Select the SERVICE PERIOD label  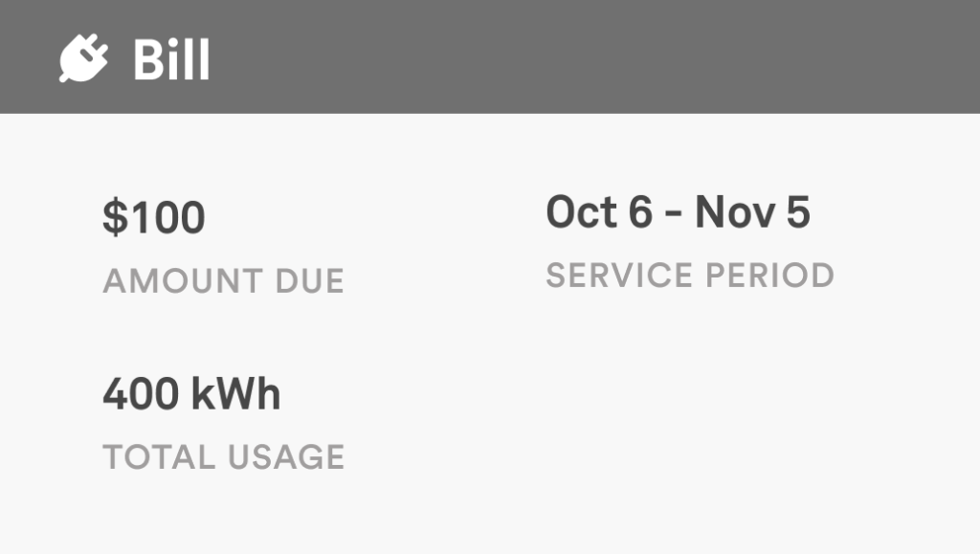(x=690, y=276)
